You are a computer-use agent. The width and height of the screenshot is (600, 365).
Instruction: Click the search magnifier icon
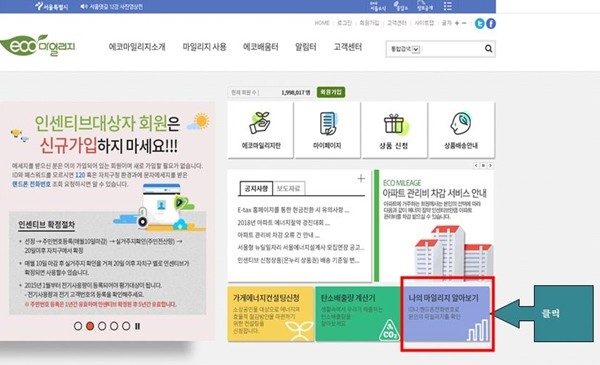(488, 49)
